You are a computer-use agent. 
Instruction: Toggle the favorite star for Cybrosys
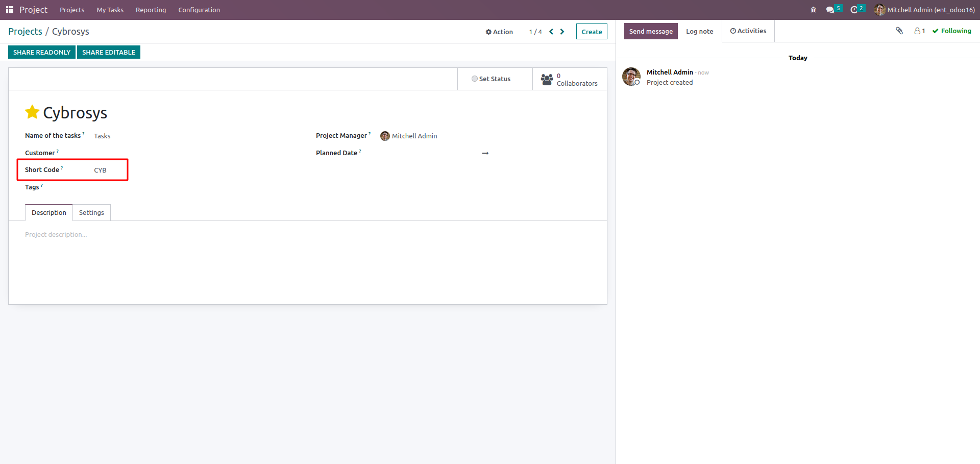point(32,112)
